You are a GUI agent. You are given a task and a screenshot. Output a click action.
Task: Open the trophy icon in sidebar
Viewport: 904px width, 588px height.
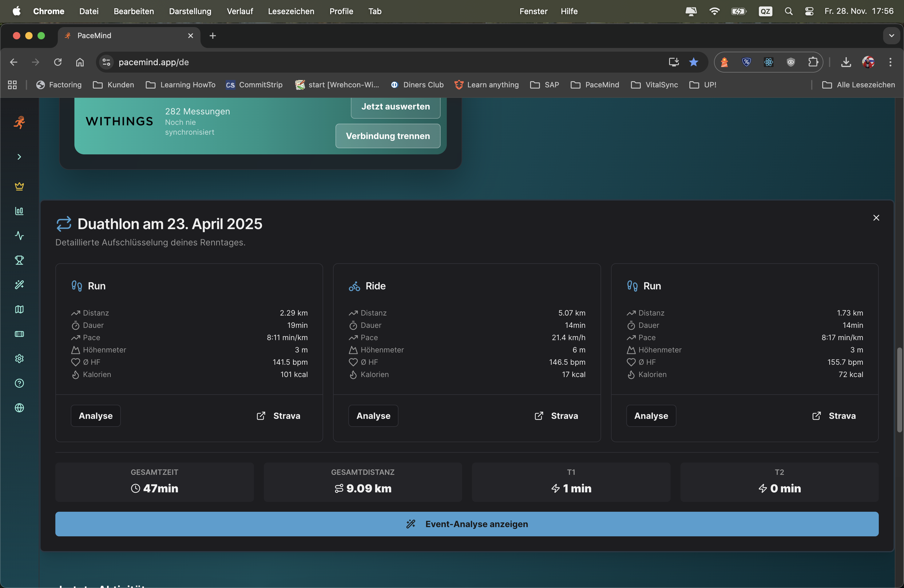19,260
